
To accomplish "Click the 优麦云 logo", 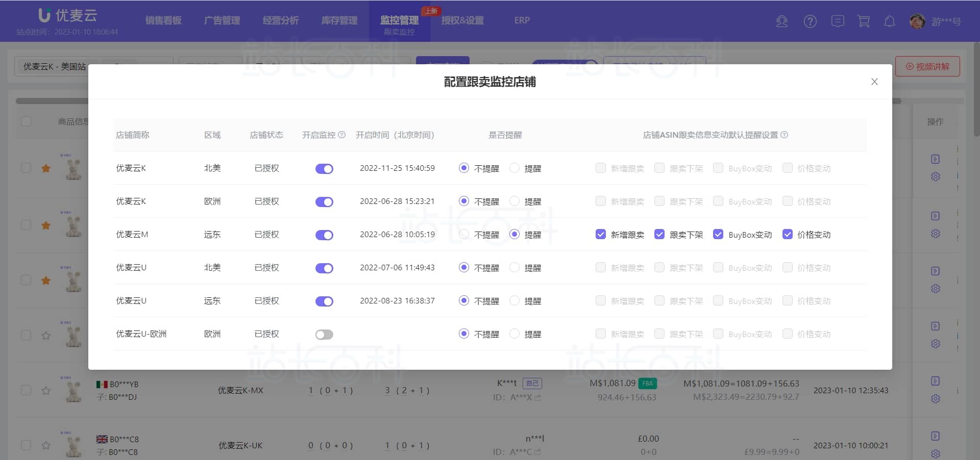I will click(68, 15).
